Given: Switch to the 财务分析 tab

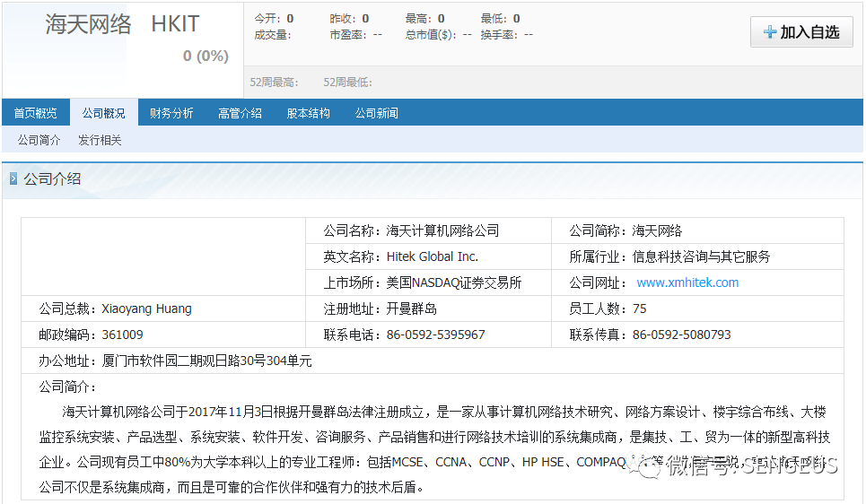Looking at the screenshot, I should coord(171,113).
